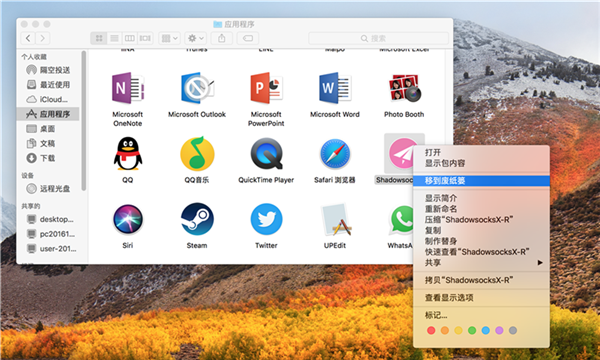
Task: Select the Twitter bird icon
Action: click(266, 219)
